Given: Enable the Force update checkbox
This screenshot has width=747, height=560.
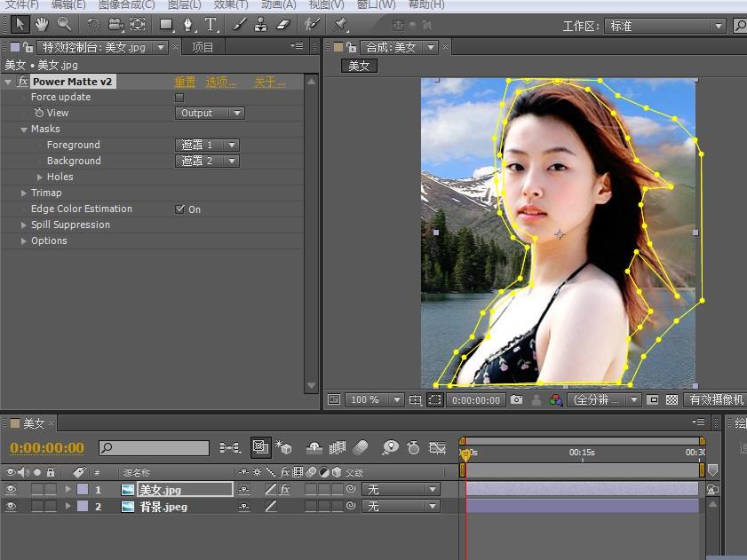Looking at the screenshot, I should click(x=179, y=98).
